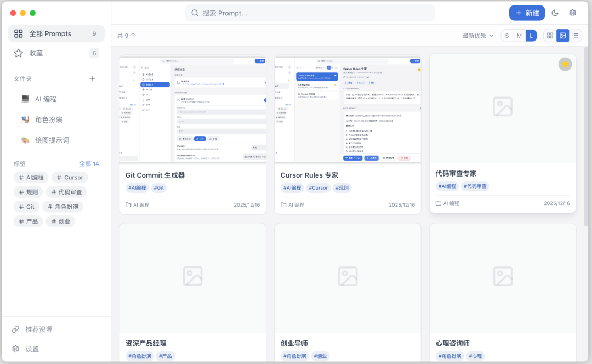592x364 pixels.
Task: Click the 资深产品经理 title
Action: click(146, 343)
